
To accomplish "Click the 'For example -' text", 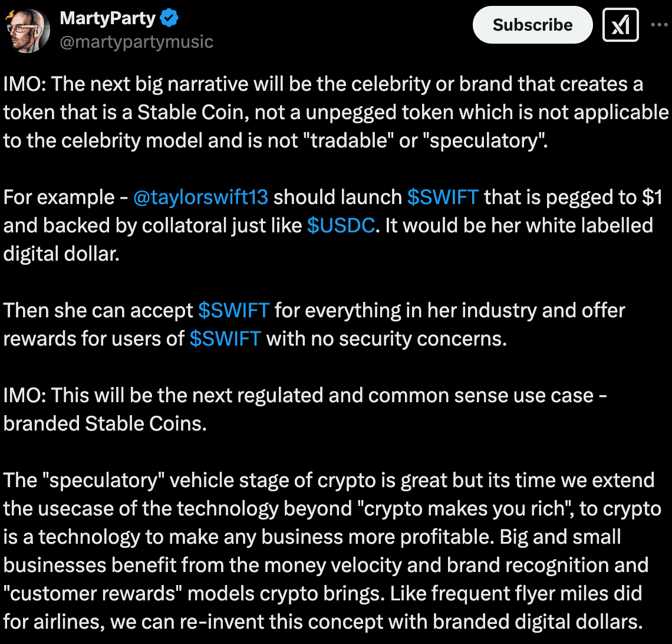I will click(x=65, y=197).
